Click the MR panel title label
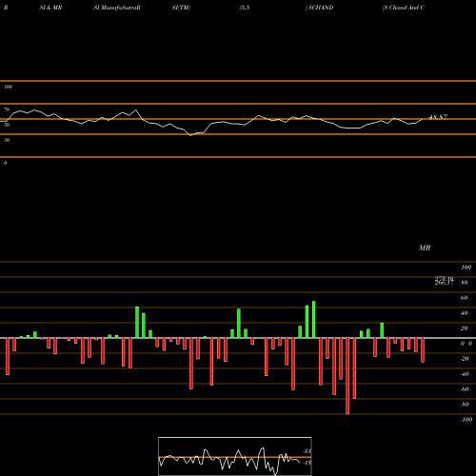Screen dimensions: 476x476 [x=425, y=248]
